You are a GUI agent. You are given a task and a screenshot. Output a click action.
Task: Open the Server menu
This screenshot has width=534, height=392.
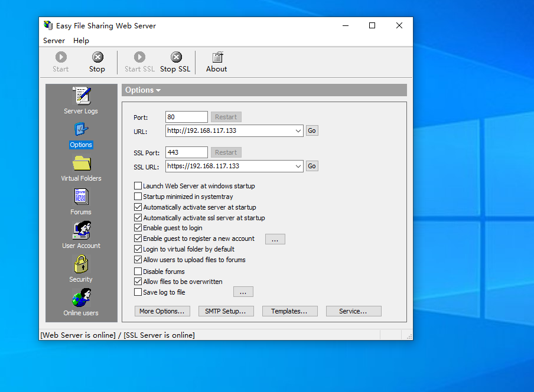point(54,41)
